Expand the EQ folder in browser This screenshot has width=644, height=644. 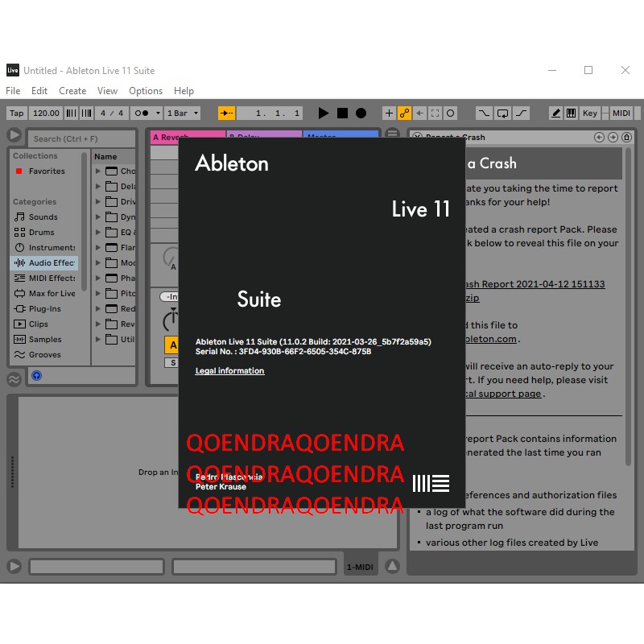(97, 232)
